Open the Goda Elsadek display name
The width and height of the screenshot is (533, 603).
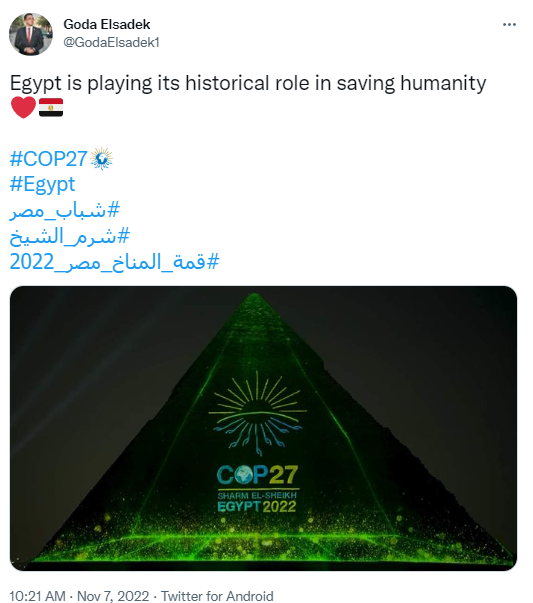[107, 24]
